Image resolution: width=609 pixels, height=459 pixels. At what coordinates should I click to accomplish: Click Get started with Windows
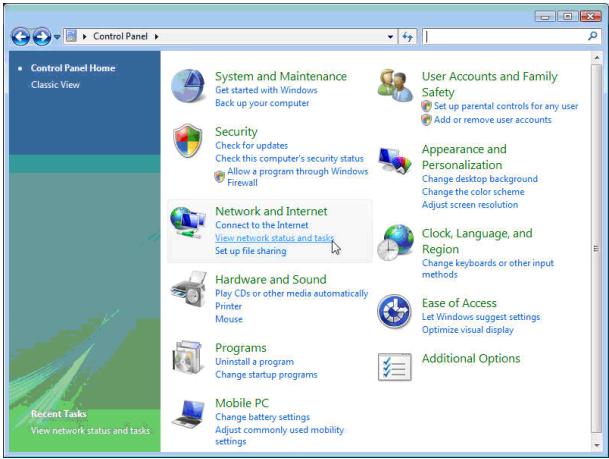pyautogui.click(x=266, y=90)
